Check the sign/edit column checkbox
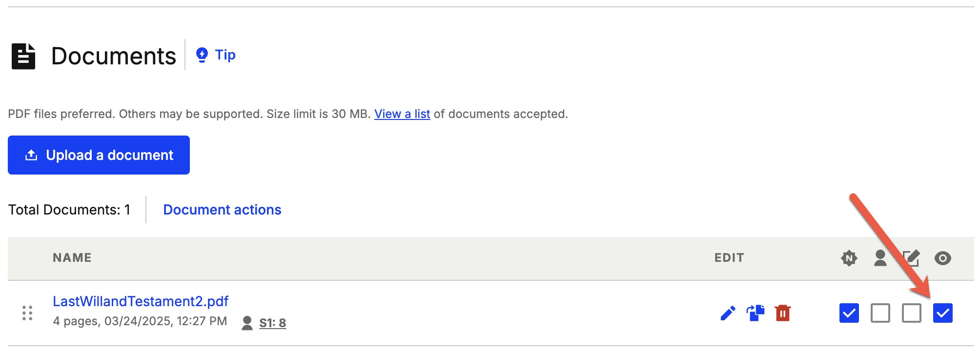The width and height of the screenshot is (980, 352). coord(912,313)
